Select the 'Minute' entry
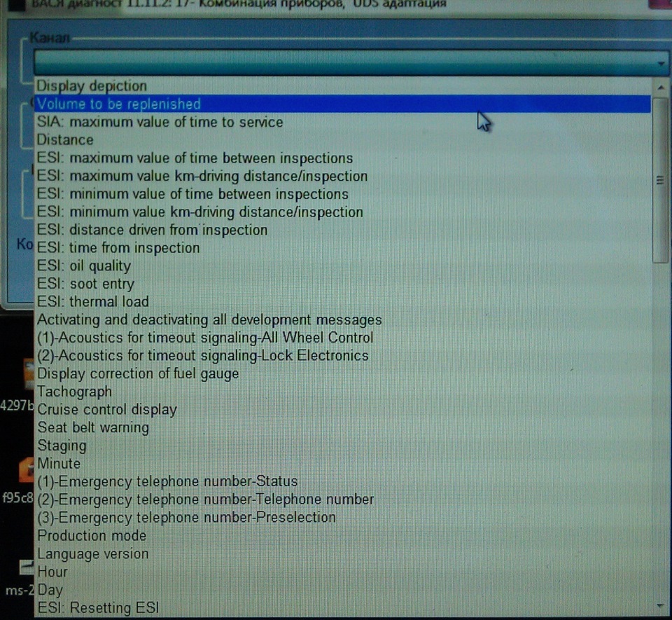The height and width of the screenshot is (620, 672). pos(343,464)
